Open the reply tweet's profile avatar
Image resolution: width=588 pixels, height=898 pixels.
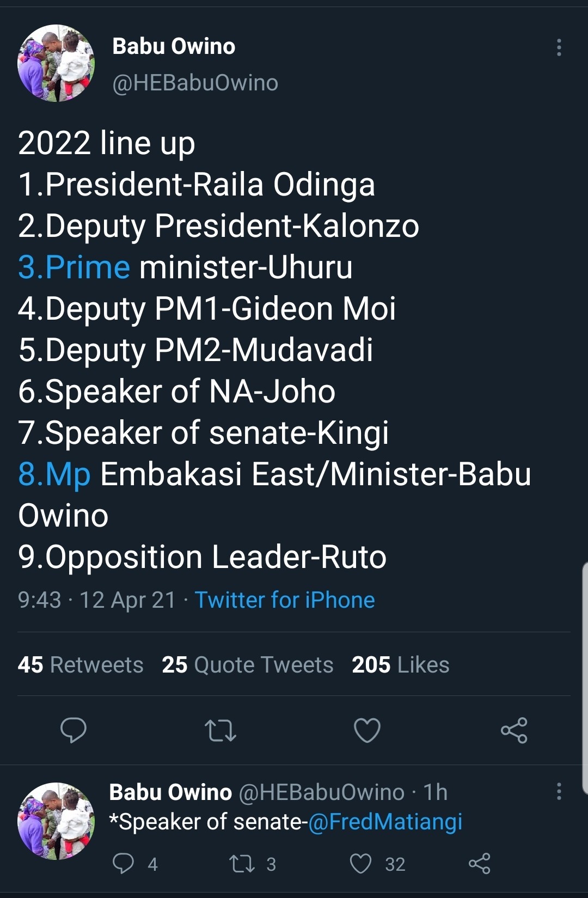click(56, 821)
